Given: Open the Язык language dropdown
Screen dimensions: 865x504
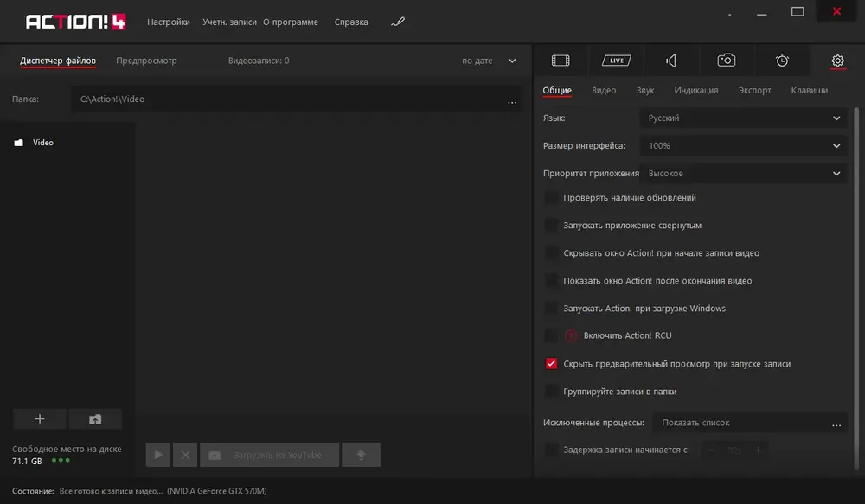Looking at the screenshot, I should coord(743,118).
